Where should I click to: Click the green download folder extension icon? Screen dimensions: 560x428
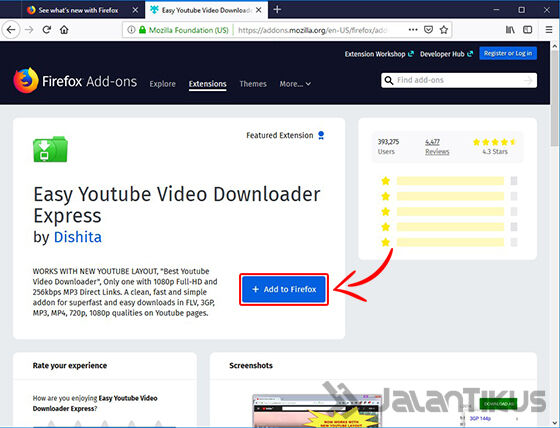50,149
